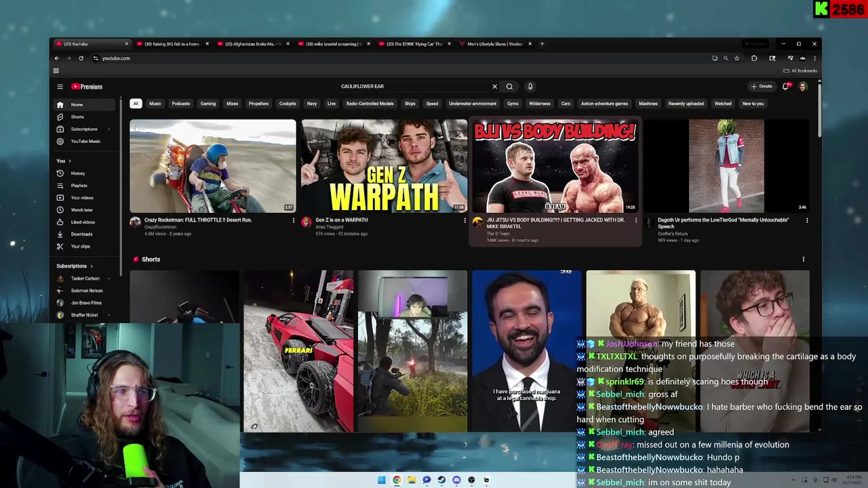Image resolution: width=868 pixels, height=488 pixels.
Task: Open options menu for Crazy Rocketman video
Action: (x=294, y=220)
